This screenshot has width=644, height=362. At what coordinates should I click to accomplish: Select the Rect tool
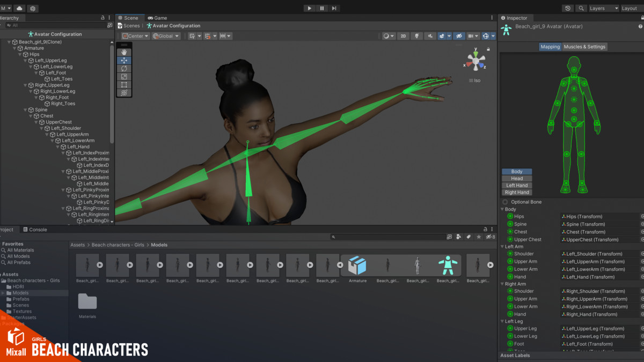(x=124, y=85)
